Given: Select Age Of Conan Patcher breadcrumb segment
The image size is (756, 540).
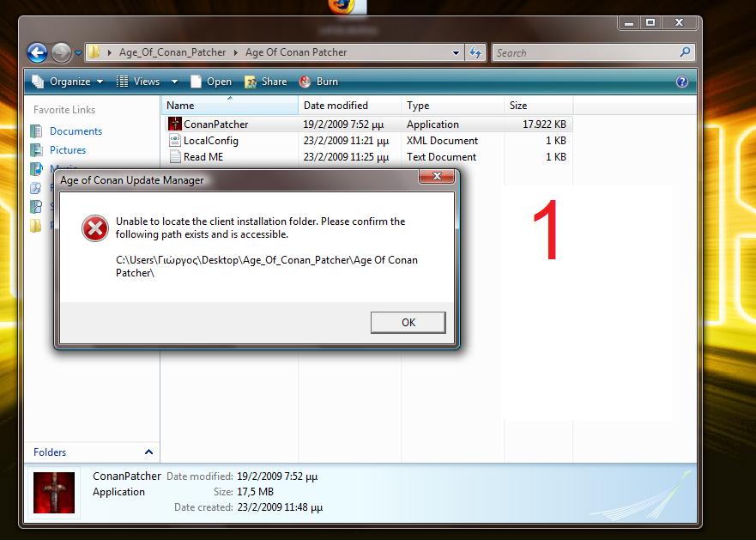Looking at the screenshot, I should point(296,52).
